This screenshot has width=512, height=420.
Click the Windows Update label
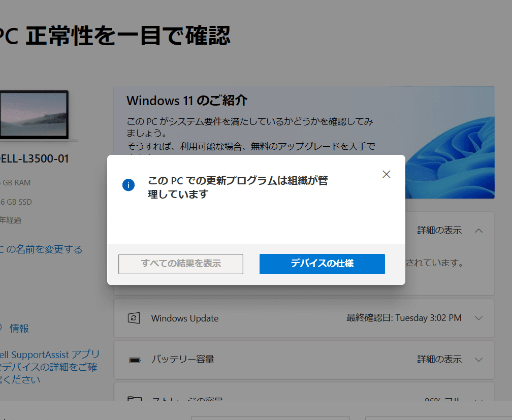[185, 318]
